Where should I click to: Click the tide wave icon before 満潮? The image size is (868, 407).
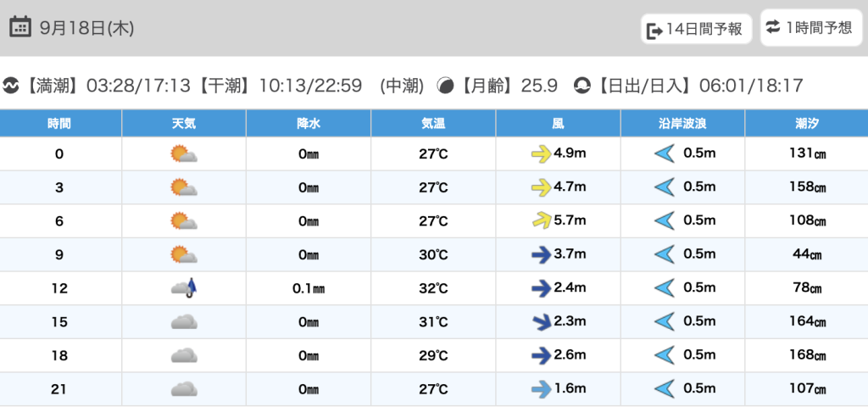tap(11, 86)
